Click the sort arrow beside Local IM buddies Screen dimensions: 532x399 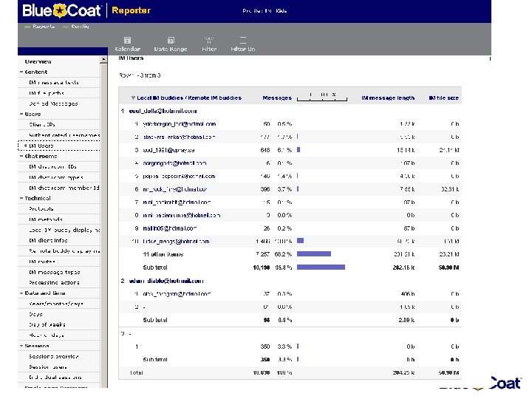click(133, 98)
